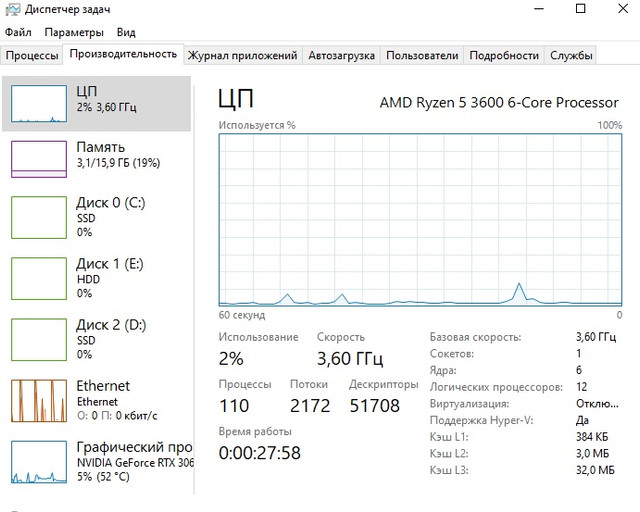Click the Поддержка Hyper-V value Да

click(x=582, y=420)
